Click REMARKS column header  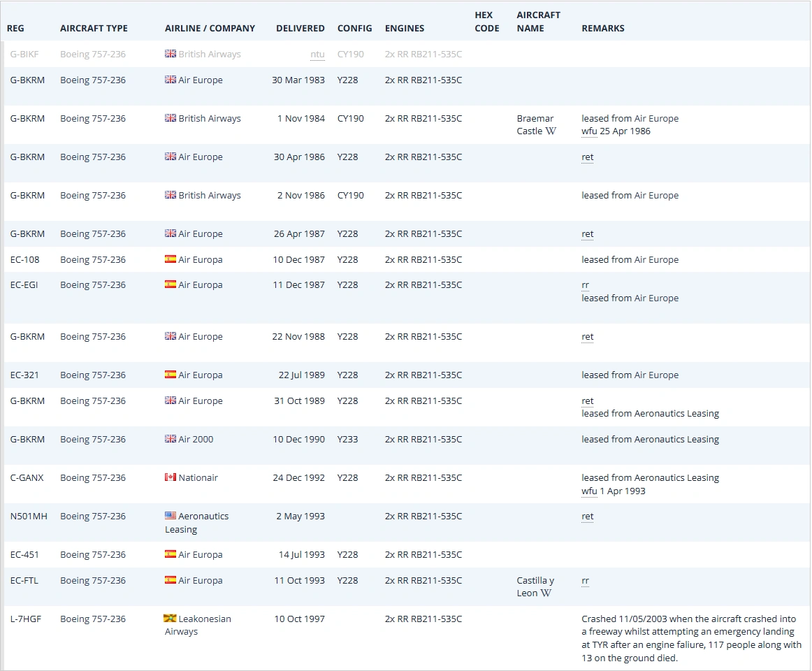coord(603,28)
